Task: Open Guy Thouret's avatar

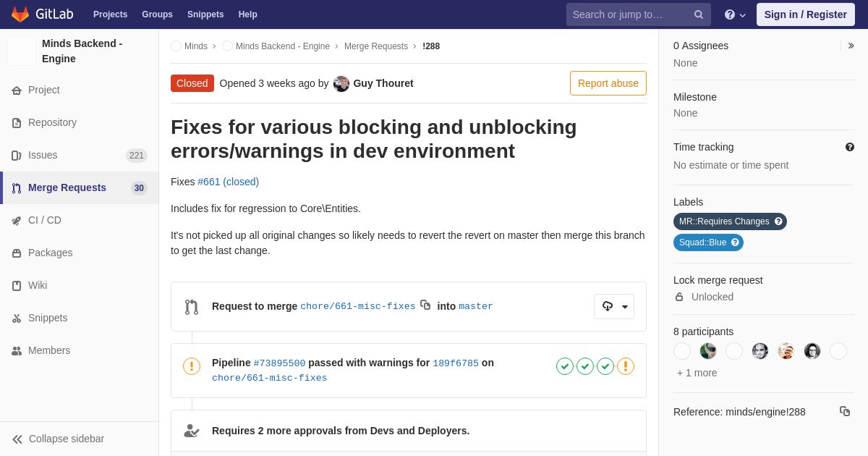Action: (x=341, y=83)
